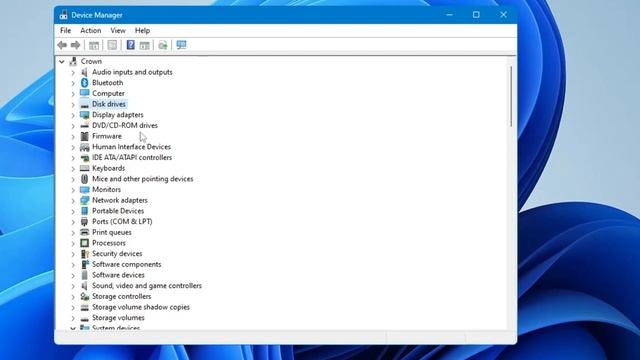Open the File menu
The width and height of the screenshot is (640, 360).
click(65, 31)
